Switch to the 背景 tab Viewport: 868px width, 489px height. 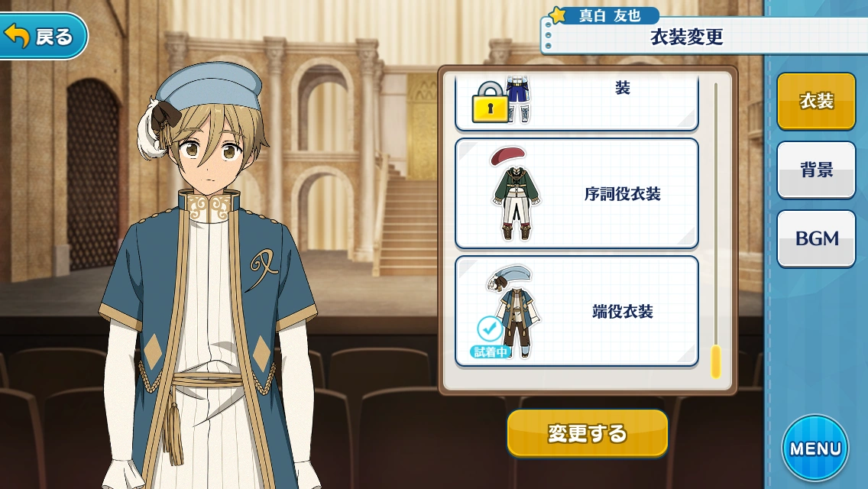[817, 170]
